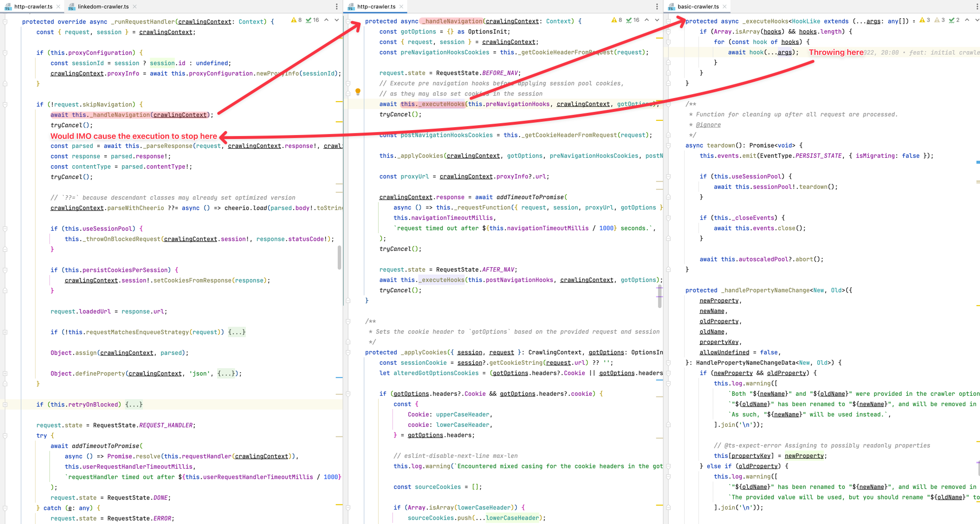Close the middle pane http-crawler.ts tab
The height and width of the screenshot is (524, 980).
(401, 6)
